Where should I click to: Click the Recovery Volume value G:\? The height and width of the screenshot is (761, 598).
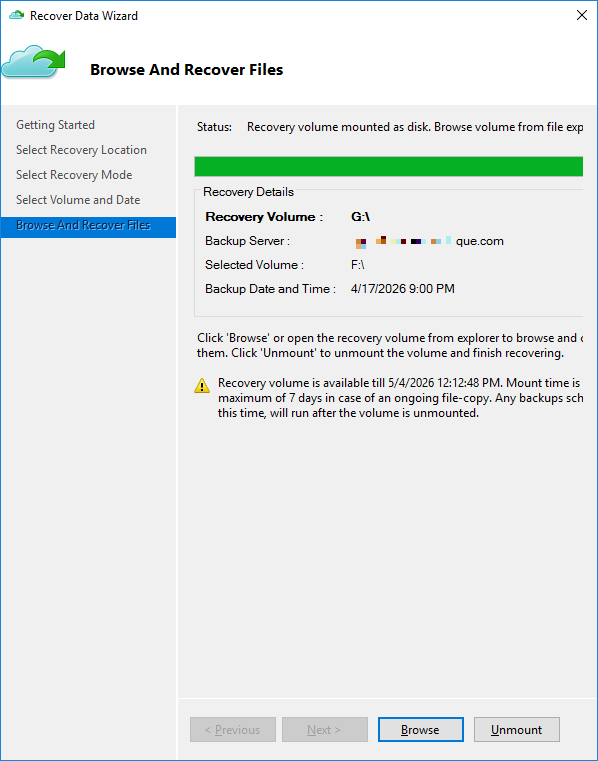pos(360,217)
